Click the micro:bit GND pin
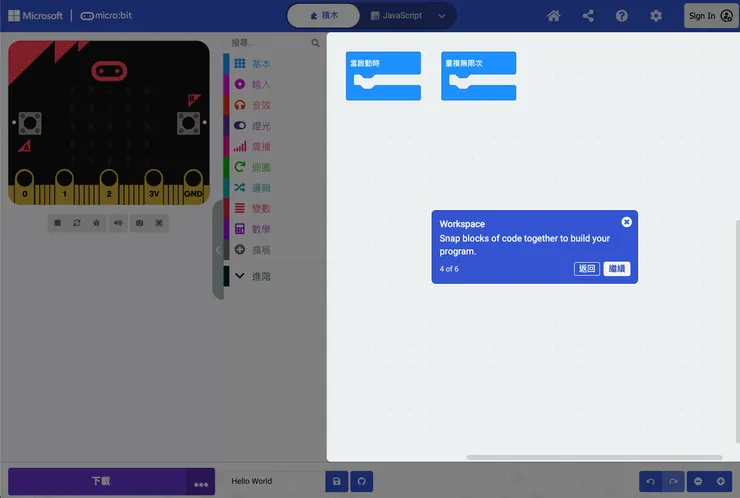740x498 pixels. (193, 186)
